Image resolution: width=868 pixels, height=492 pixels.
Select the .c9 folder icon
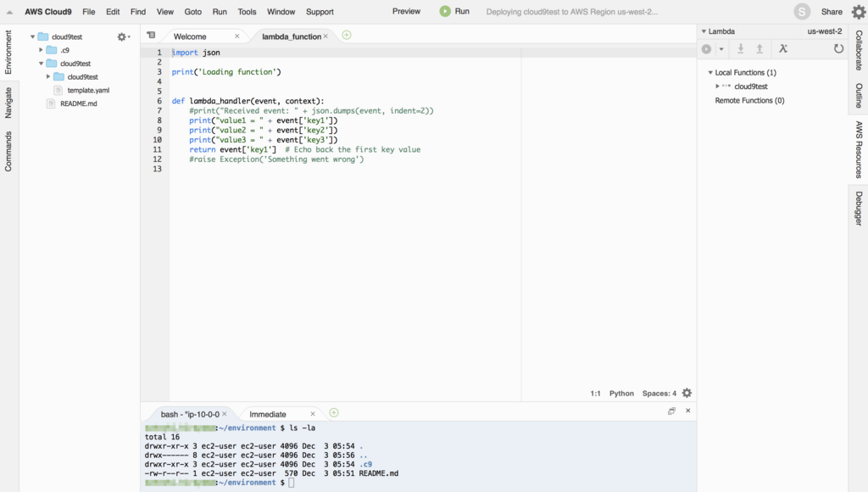(x=52, y=50)
